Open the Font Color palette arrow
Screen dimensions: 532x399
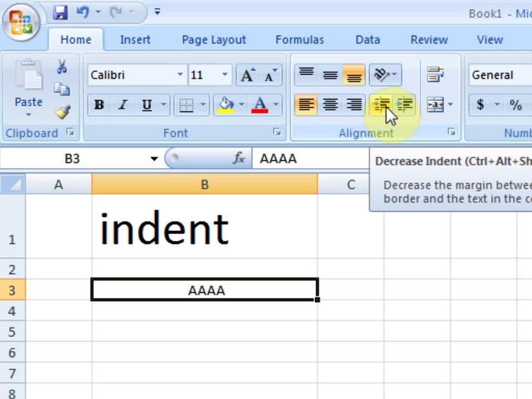[276, 105]
